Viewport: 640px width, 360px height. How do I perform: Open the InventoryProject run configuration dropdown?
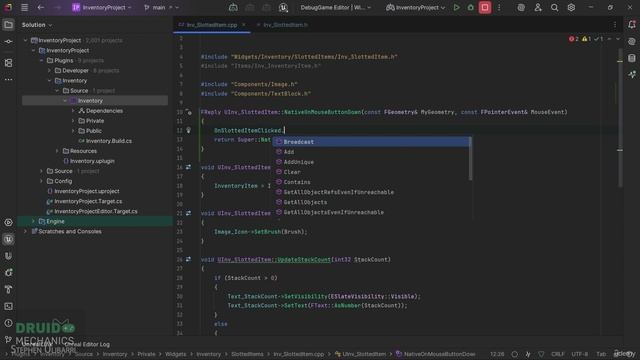[416, 7]
